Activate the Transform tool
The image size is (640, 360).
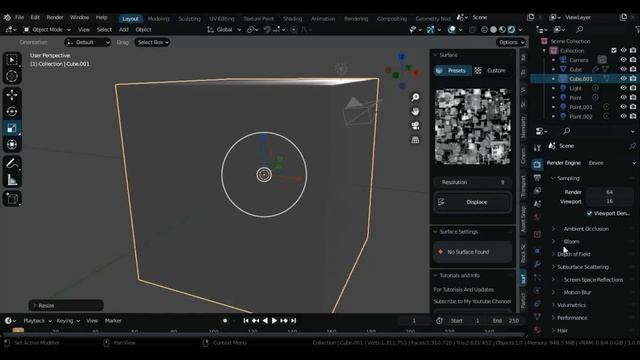pos(12,144)
